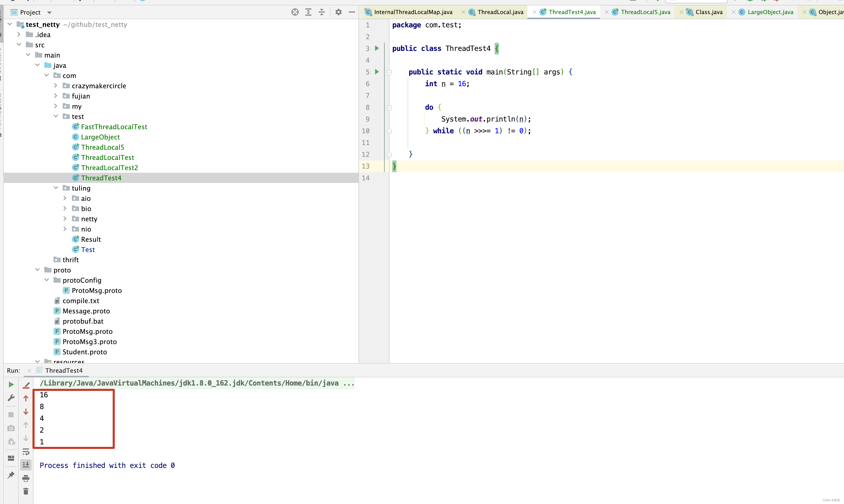Click locate current file target icon

click(295, 12)
